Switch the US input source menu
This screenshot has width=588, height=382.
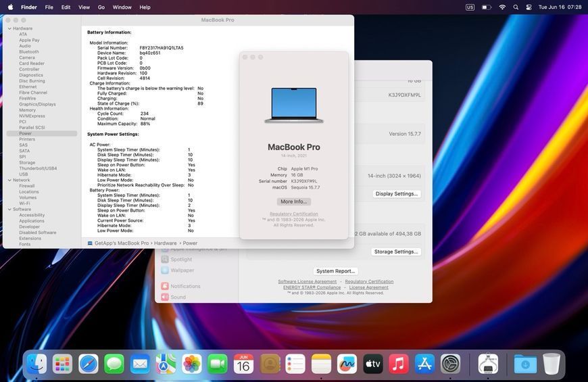click(x=470, y=7)
